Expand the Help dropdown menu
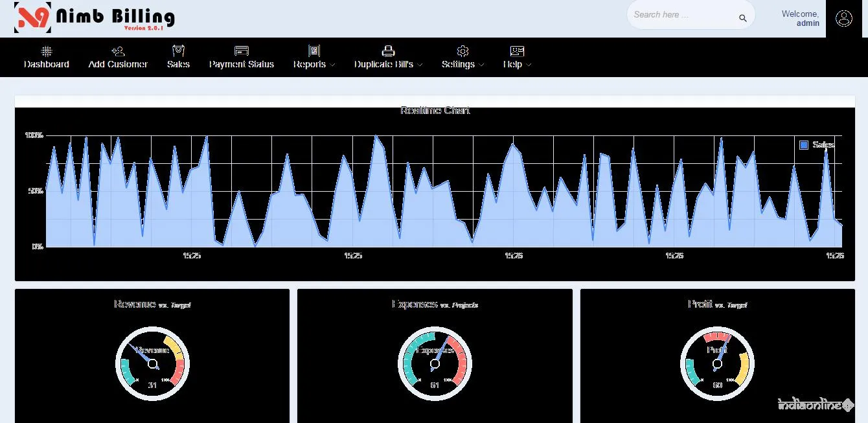The image size is (868, 423). (x=517, y=65)
